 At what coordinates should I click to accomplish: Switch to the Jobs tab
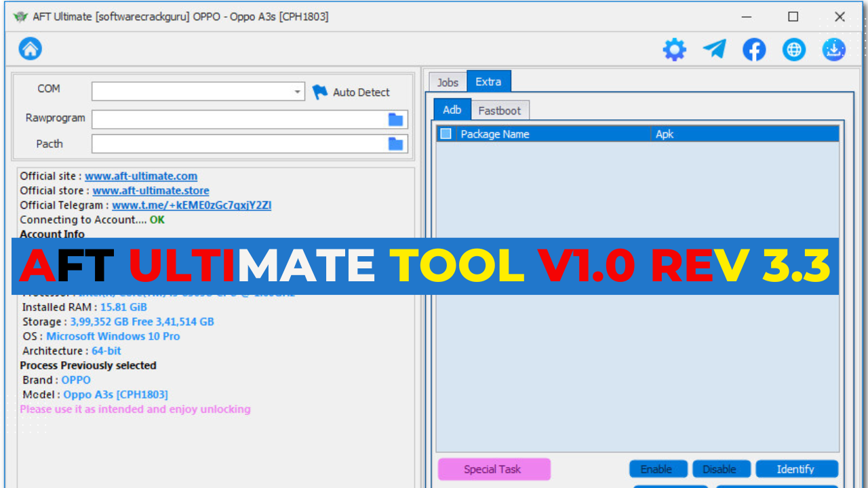point(448,82)
